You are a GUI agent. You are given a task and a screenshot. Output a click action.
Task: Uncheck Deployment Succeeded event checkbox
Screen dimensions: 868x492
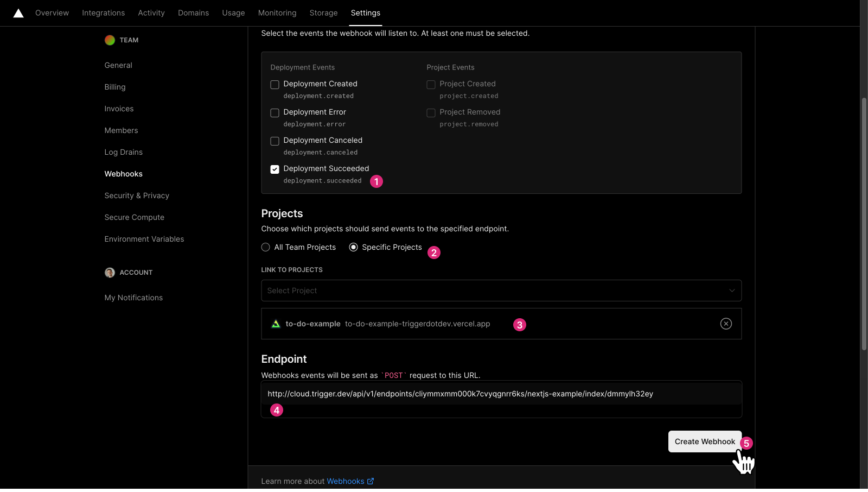[x=275, y=169]
